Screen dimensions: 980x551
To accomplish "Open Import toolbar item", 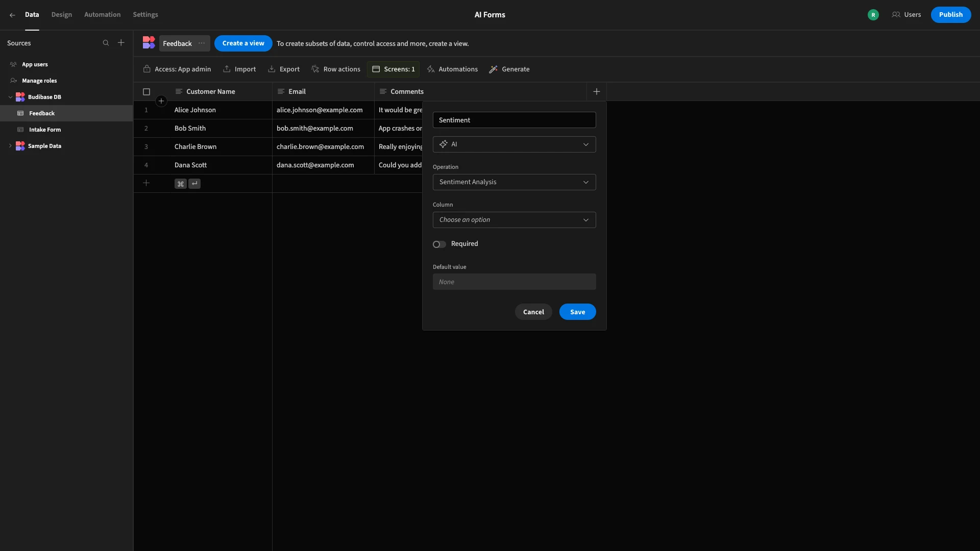I will [x=239, y=69].
